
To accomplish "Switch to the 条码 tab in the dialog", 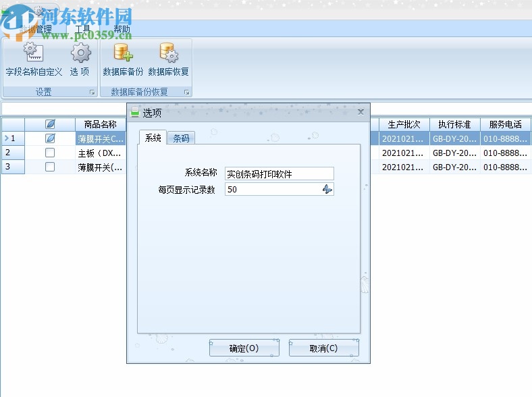I will pyautogui.click(x=181, y=138).
